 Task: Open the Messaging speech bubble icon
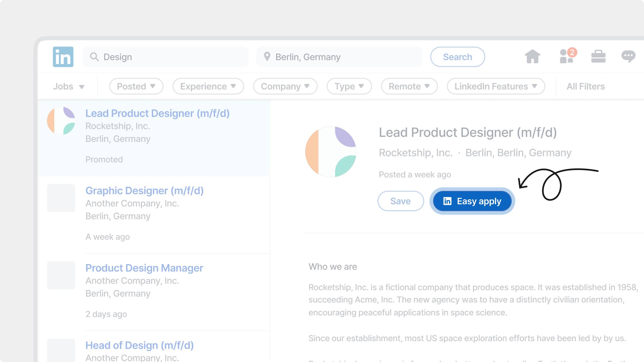pos(628,57)
